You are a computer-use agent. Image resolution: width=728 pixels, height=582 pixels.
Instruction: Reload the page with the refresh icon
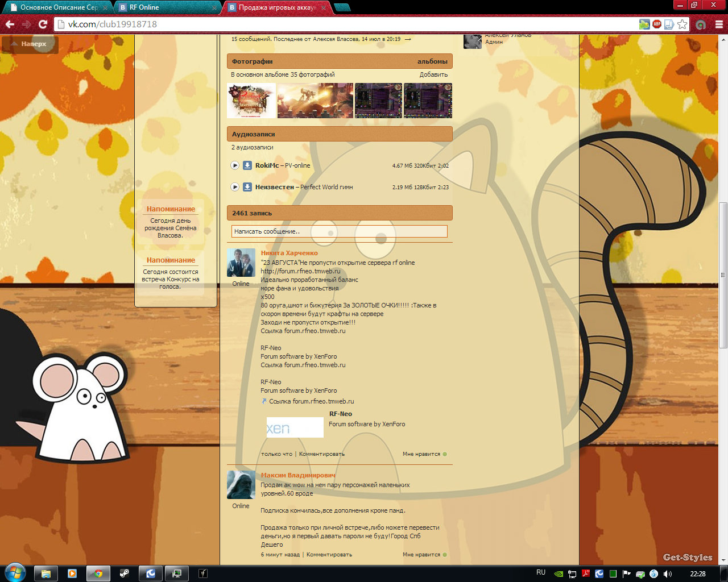(43, 24)
